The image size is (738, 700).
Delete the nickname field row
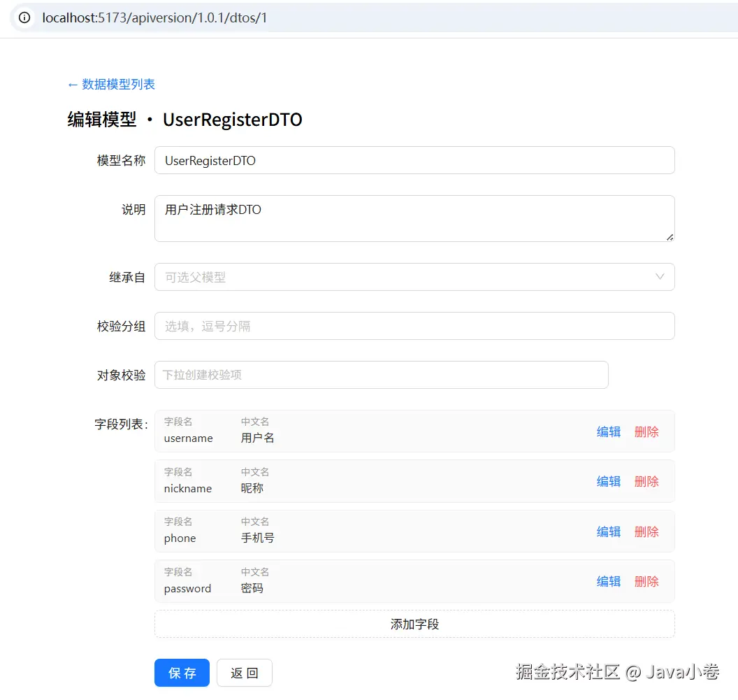[646, 481]
